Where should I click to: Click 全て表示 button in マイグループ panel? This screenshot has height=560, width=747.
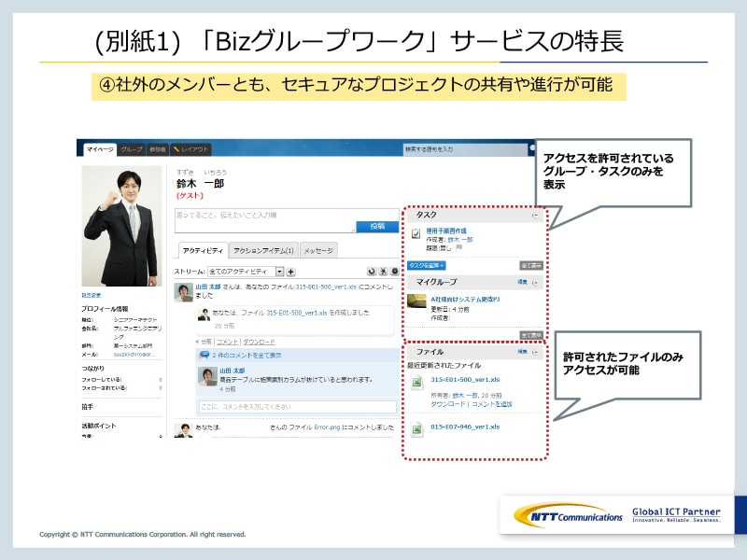[x=530, y=335]
